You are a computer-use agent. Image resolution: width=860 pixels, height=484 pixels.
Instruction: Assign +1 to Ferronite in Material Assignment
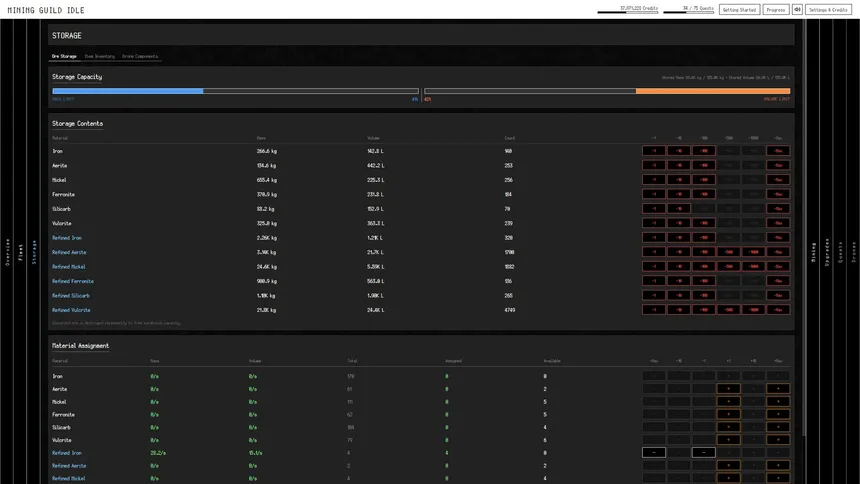pos(728,414)
